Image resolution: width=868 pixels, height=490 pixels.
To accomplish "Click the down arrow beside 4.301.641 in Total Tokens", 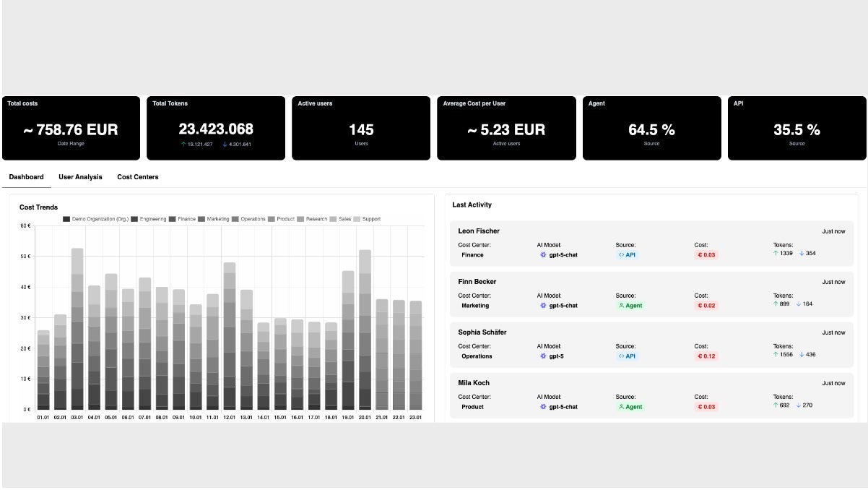I will coord(225,145).
